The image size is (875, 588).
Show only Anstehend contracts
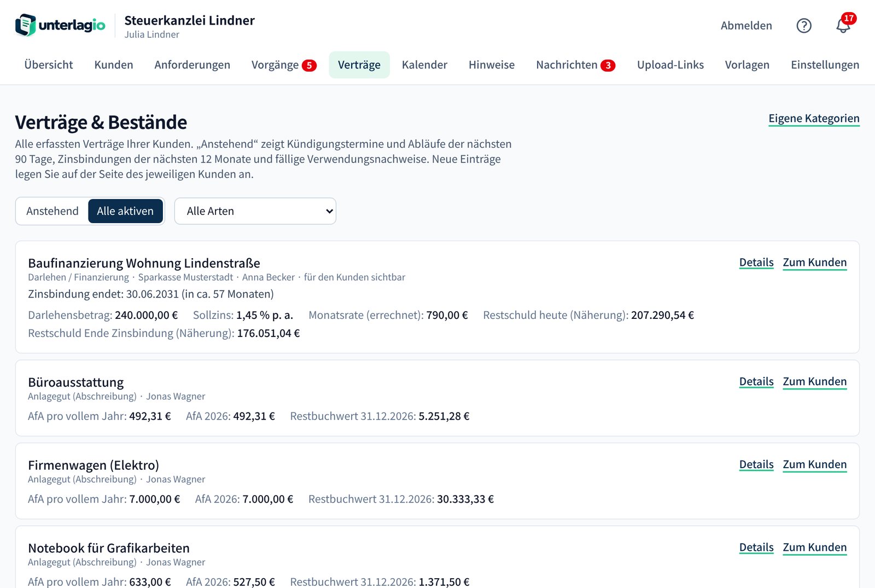[x=52, y=211]
